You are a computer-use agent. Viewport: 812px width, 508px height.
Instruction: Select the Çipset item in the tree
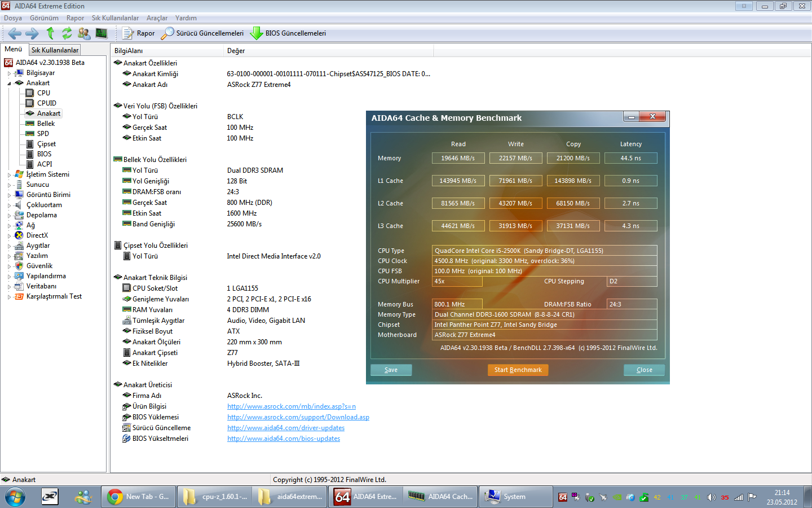46,144
